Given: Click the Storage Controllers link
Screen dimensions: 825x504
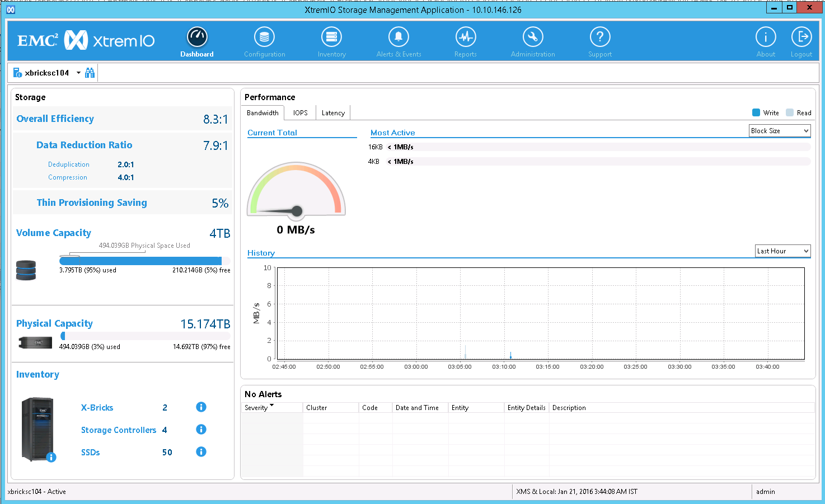Looking at the screenshot, I should (x=119, y=430).
